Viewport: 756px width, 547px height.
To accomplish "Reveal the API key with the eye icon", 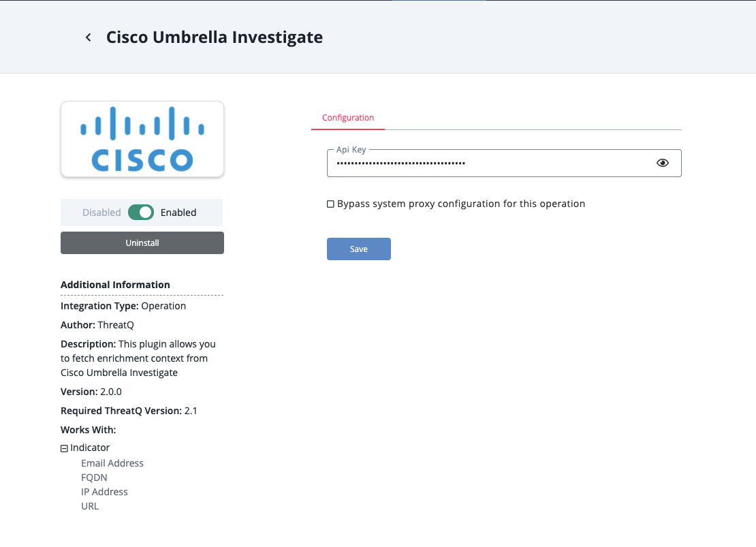I will [663, 163].
